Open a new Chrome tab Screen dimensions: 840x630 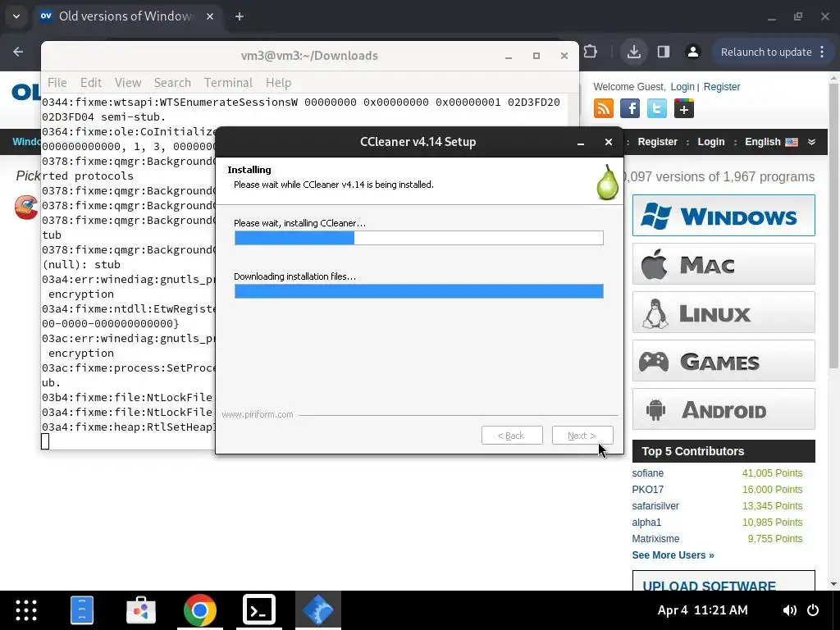pos(240,16)
